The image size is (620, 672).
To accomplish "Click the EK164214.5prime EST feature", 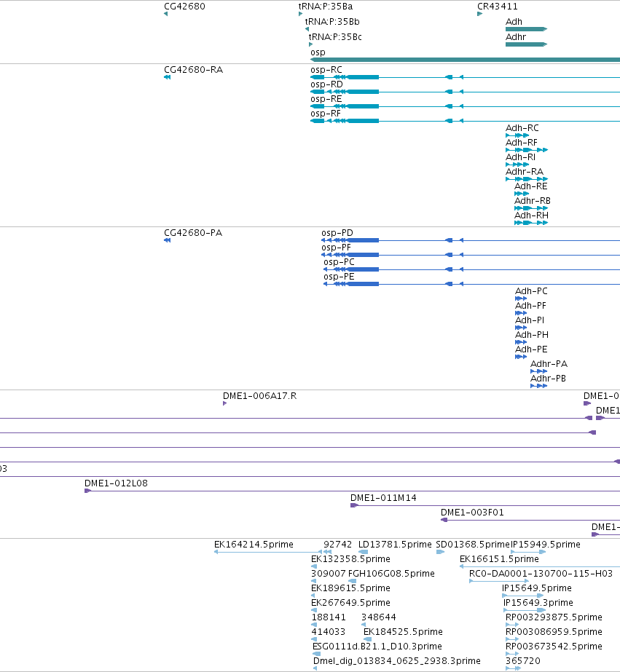I will [268, 552].
